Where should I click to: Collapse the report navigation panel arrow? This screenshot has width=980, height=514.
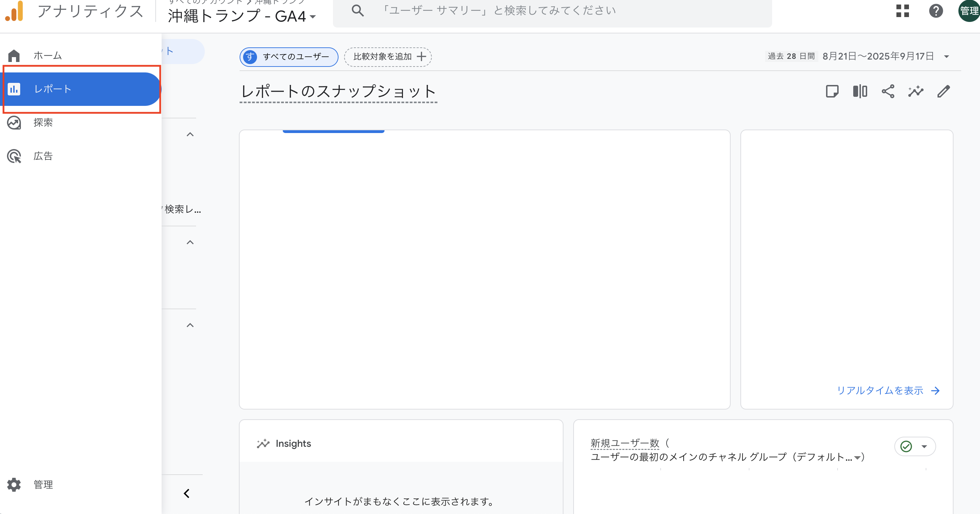click(186, 493)
